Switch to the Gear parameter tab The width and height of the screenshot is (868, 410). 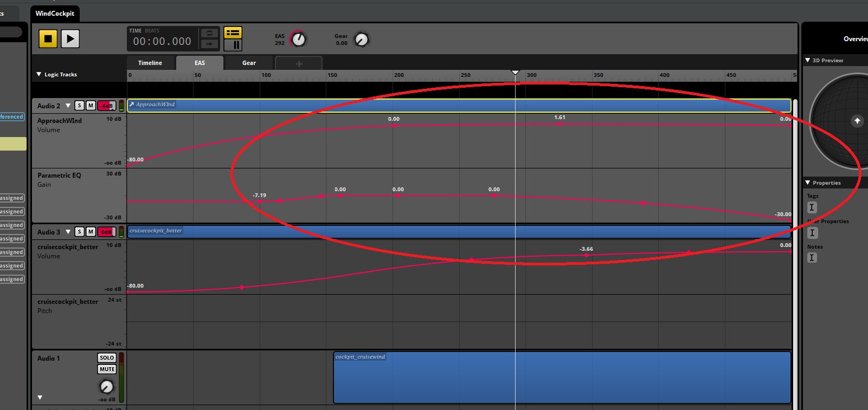[x=249, y=63]
